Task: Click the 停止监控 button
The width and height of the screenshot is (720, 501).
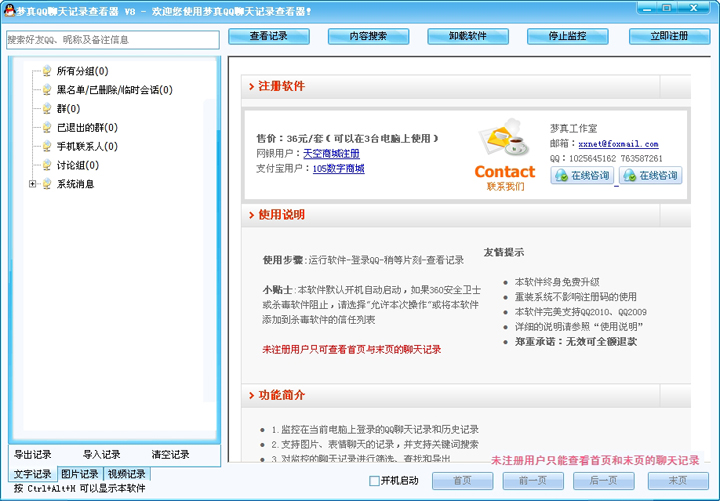Action: click(568, 36)
